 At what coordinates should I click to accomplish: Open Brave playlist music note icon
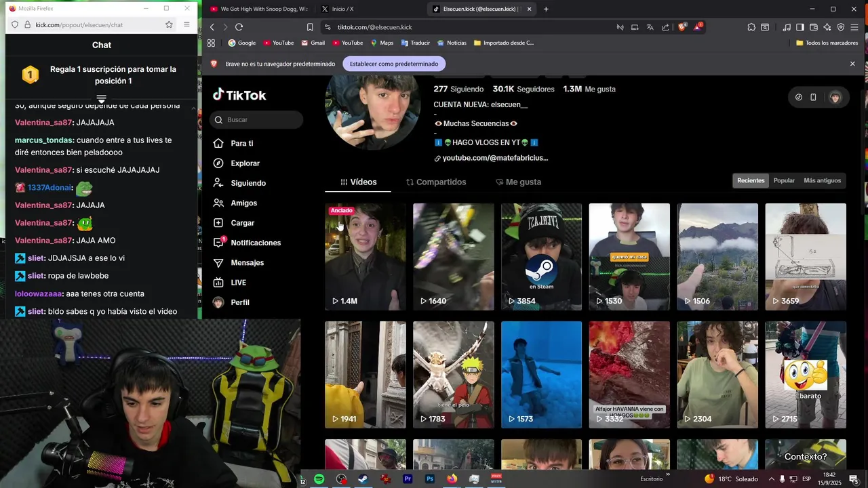coord(787,27)
